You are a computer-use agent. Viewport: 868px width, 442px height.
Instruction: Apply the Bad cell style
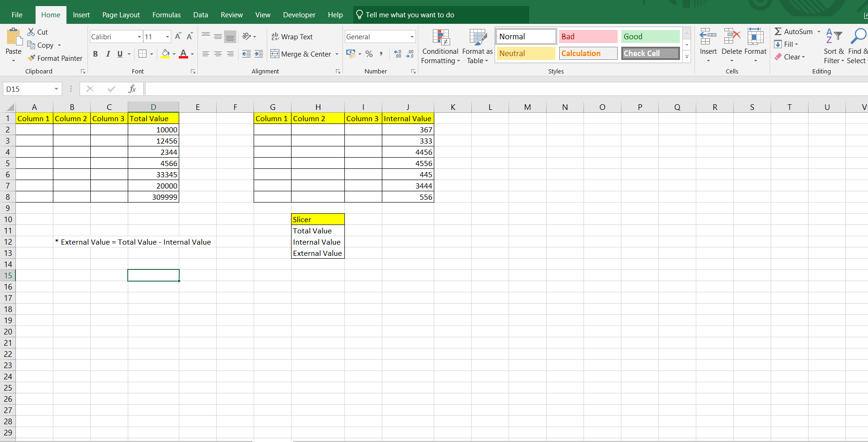[x=588, y=36]
